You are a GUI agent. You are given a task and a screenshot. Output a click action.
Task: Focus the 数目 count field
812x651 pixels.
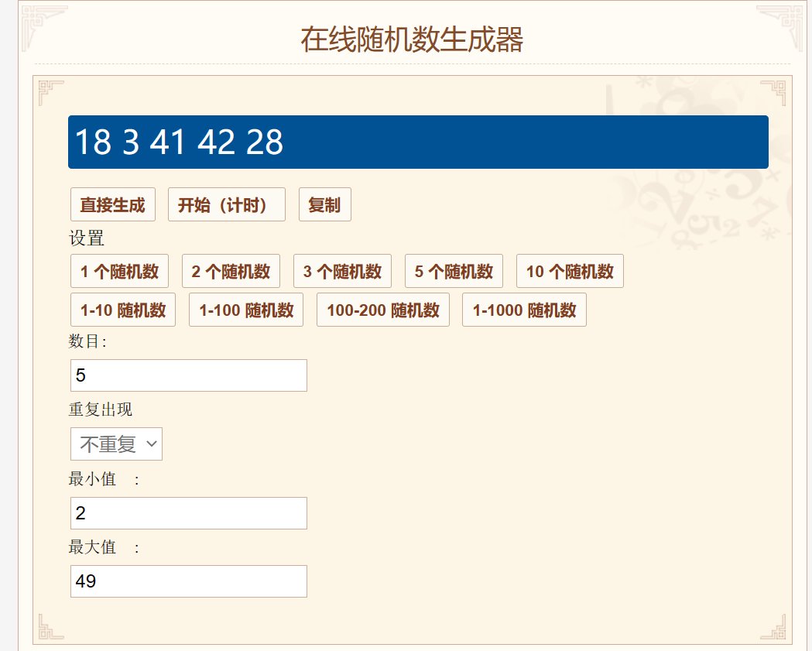(x=189, y=375)
